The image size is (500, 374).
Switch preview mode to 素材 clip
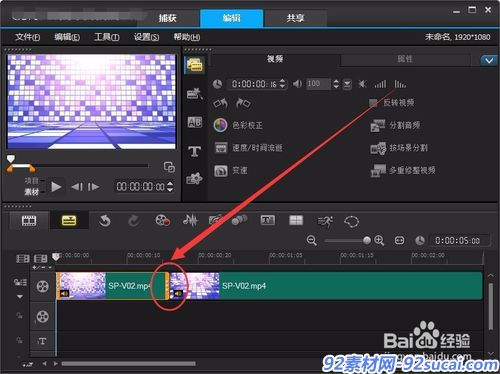tap(32, 192)
